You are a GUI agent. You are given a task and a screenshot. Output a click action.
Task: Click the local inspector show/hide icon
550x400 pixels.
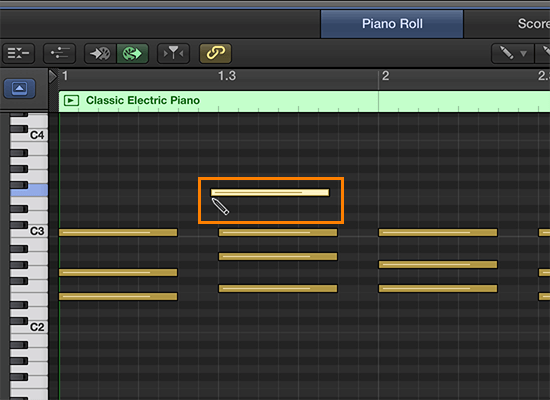[x=19, y=53]
